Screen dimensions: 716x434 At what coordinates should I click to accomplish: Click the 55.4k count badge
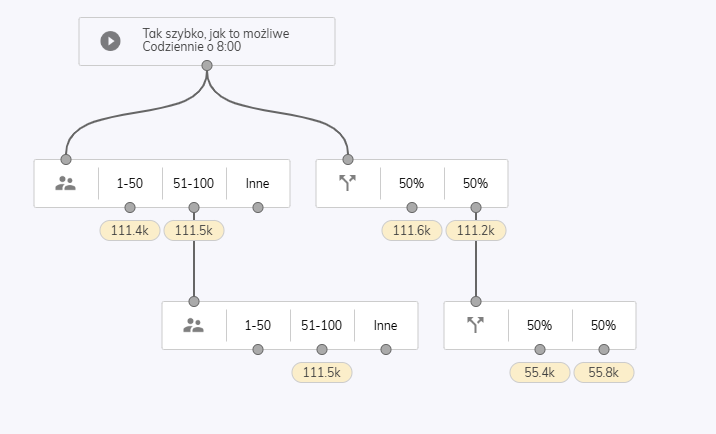pyautogui.click(x=540, y=372)
